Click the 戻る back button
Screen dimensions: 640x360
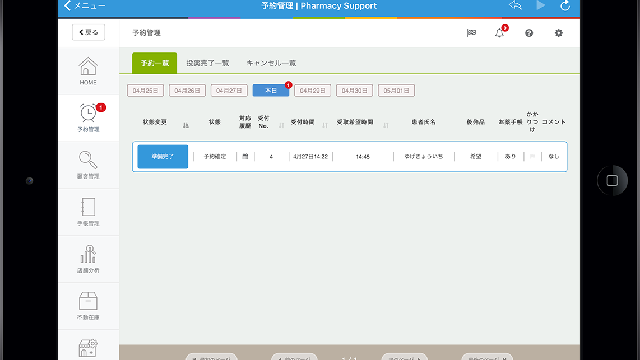pyautogui.click(x=89, y=32)
